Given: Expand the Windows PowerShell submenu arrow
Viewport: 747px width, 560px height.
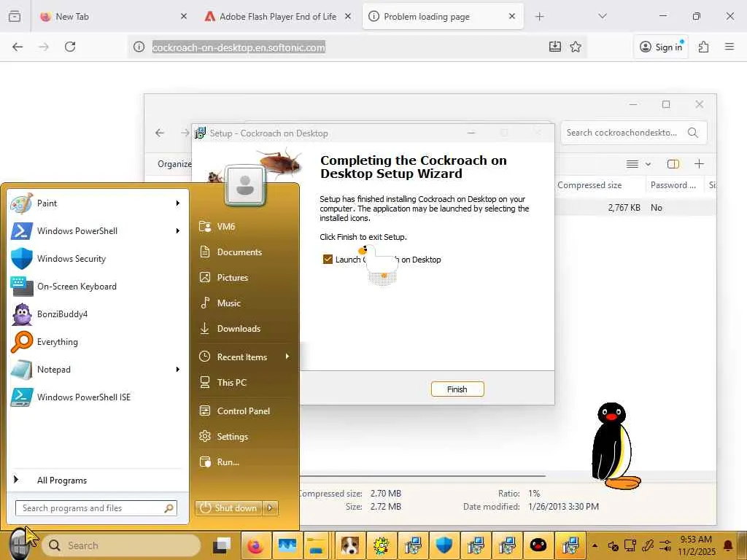Looking at the screenshot, I should pos(178,231).
